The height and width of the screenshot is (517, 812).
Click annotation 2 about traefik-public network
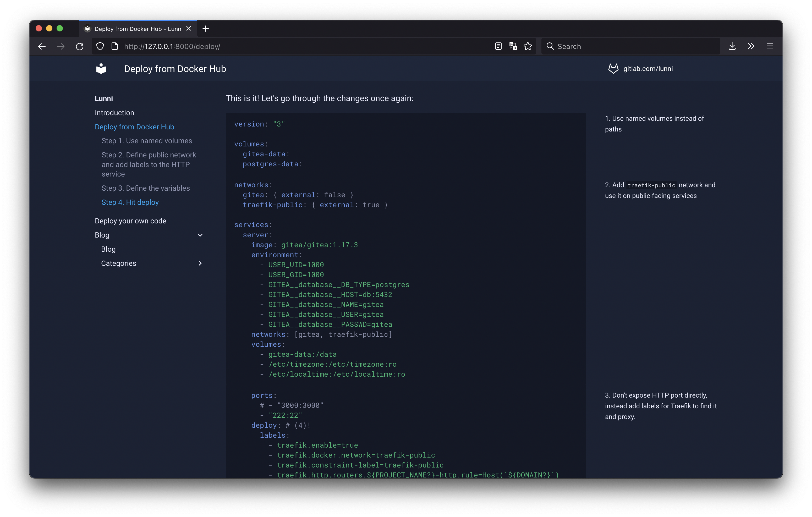click(660, 190)
